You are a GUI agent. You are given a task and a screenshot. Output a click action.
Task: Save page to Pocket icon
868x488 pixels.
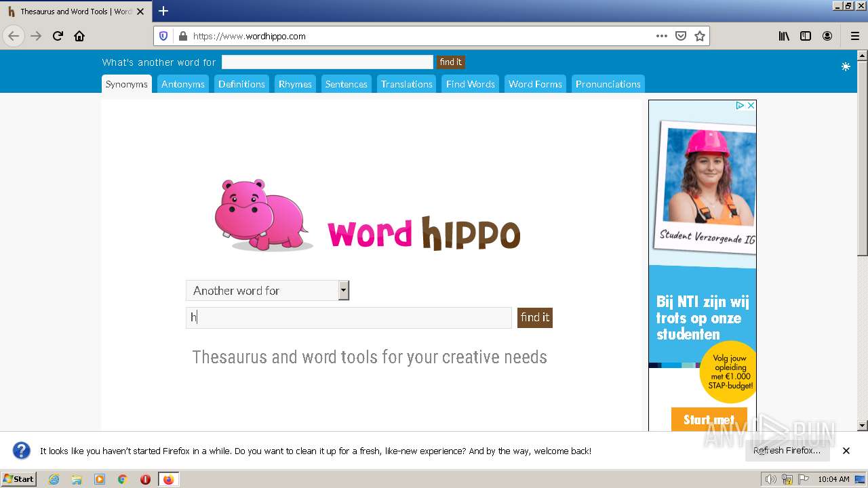pyautogui.click(x=681, y=36)
